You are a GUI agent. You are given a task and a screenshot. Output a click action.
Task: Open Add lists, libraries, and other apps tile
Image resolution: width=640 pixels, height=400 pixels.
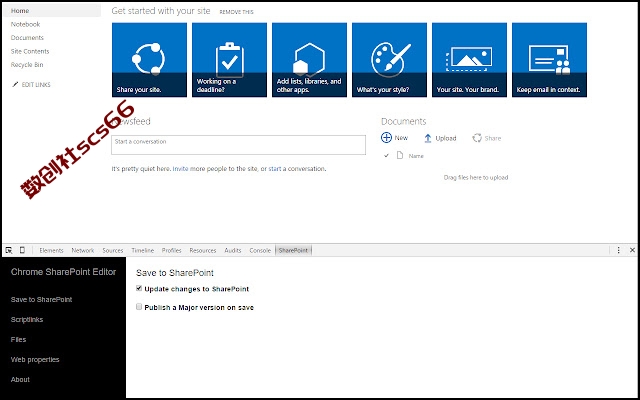(309, 60)
